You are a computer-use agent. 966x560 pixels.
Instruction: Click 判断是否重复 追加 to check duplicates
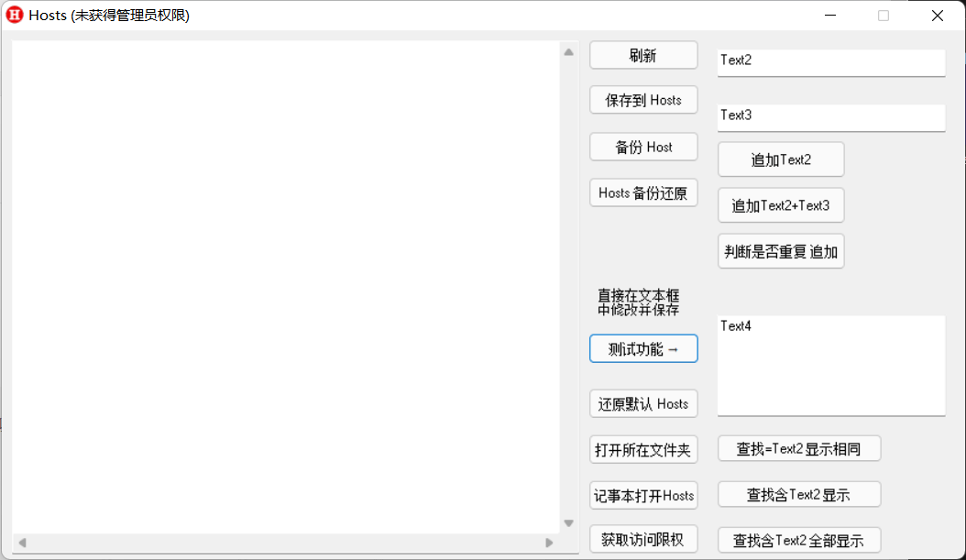coord(781,250)
